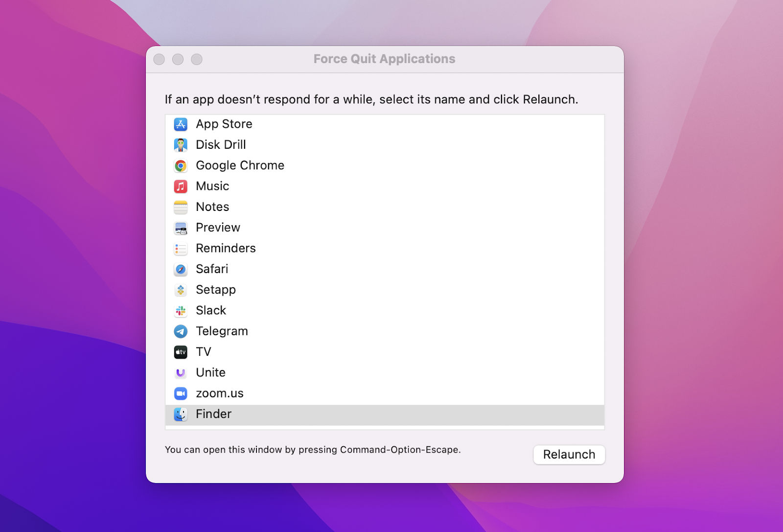Click the Slack icon
Image resolution: width=783 pixels, height=532 pixels.
[x=181, y=311]
